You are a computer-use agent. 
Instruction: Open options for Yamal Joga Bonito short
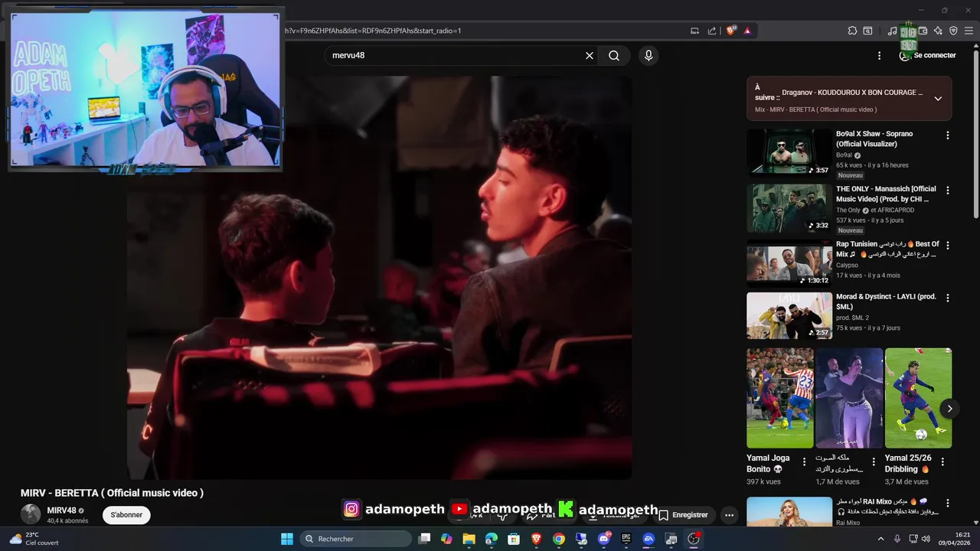tap(804, 461)
